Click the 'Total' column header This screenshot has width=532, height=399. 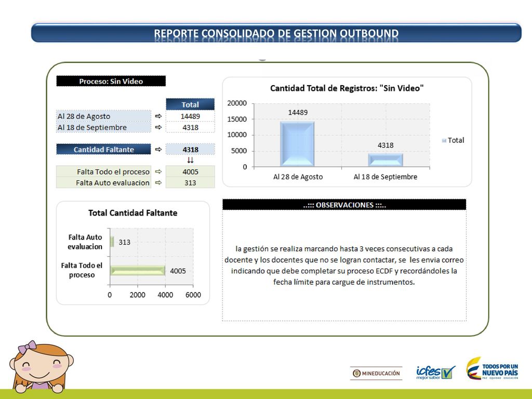pyautogui.click(x=190, y=104)
